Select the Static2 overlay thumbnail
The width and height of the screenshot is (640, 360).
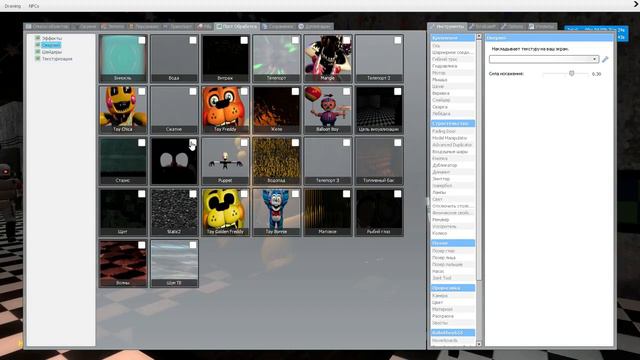[174, 212]
